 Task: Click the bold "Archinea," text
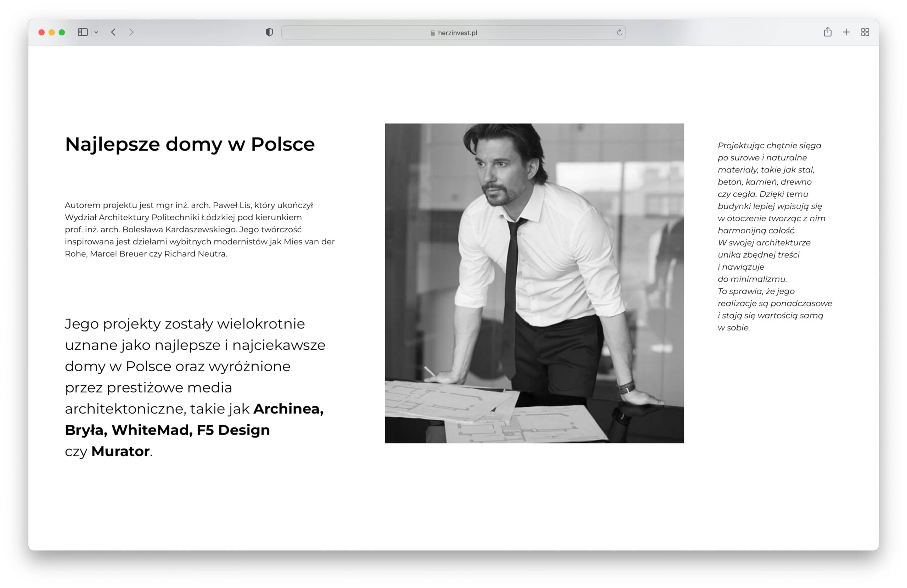288,408
